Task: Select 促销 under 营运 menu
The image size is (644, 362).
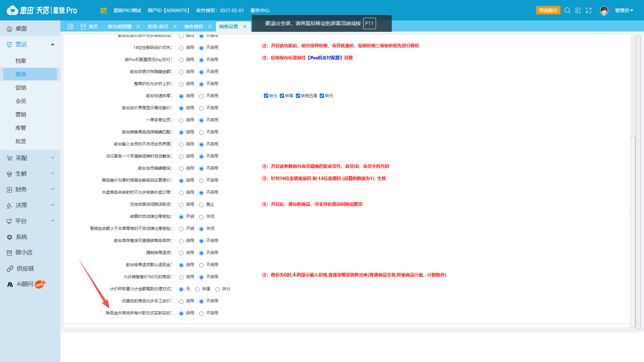Action: [21, 87]
